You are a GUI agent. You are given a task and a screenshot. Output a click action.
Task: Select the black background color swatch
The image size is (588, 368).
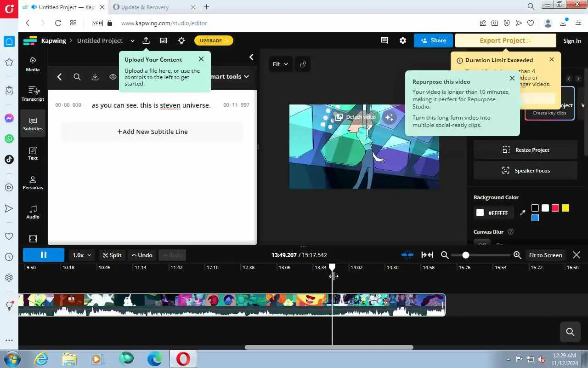(535, 208)
